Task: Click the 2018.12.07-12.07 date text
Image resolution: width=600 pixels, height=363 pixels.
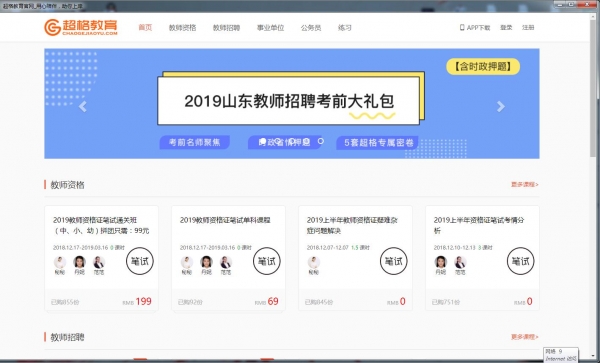Action: [x=328, y=248]
